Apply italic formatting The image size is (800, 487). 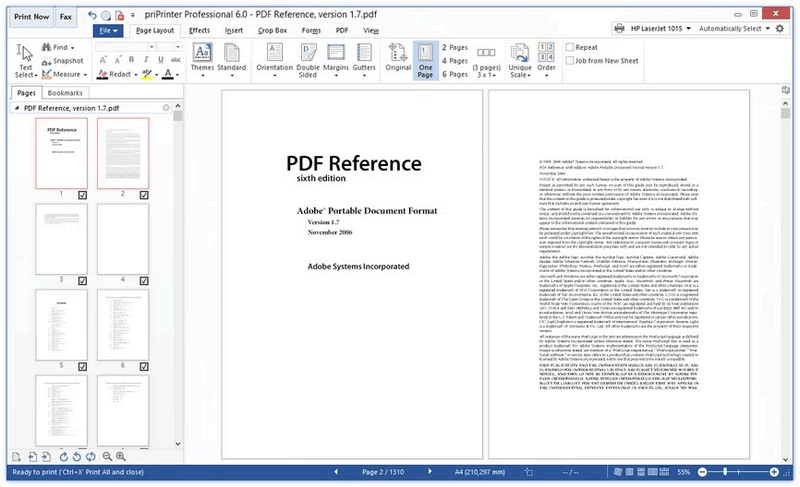146,60
